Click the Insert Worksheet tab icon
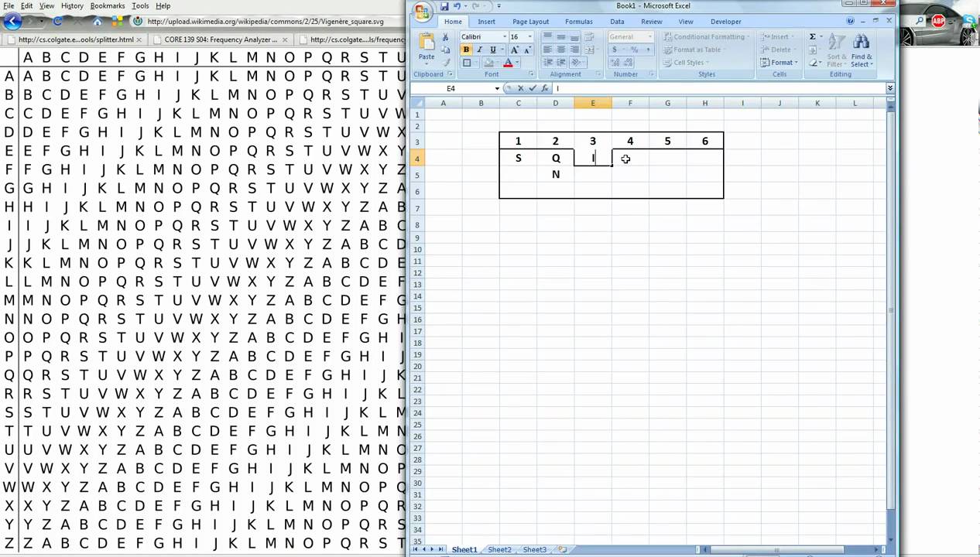This screenshot has height=557, width=980. click(x=563, y=550)
